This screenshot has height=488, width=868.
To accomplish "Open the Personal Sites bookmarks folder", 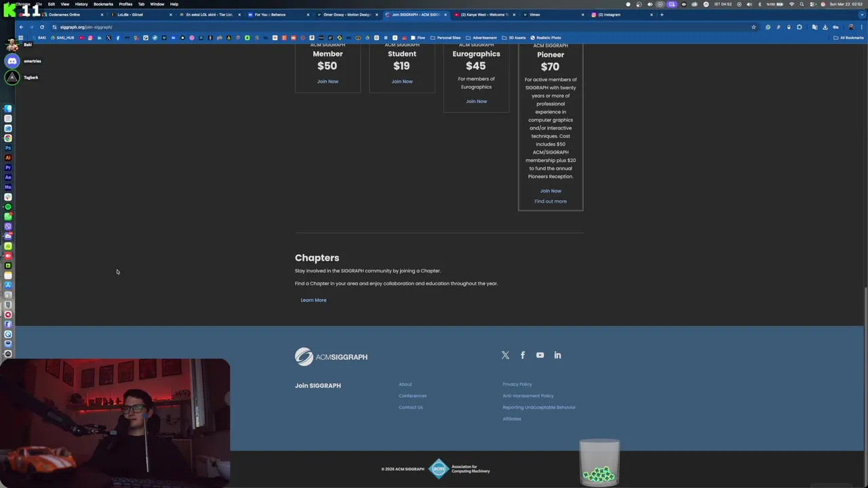I will coord(446,38).
